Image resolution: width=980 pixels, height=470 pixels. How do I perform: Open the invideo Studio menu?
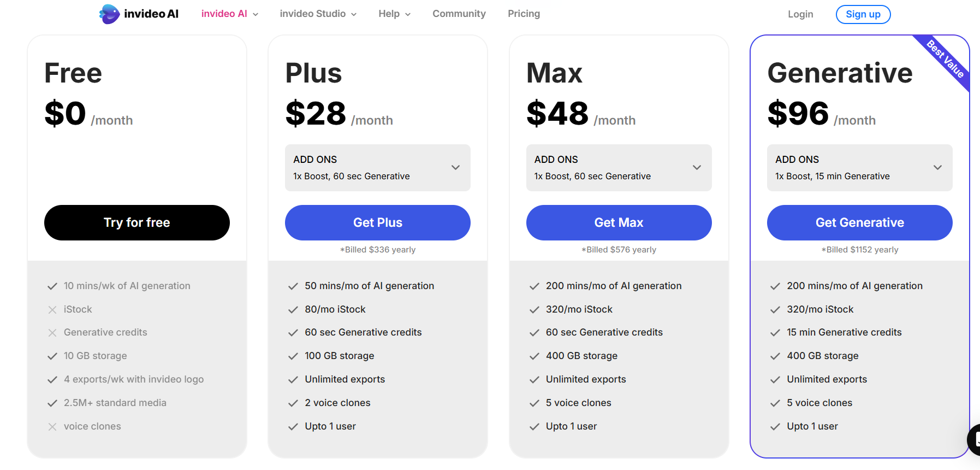point(318,14)
